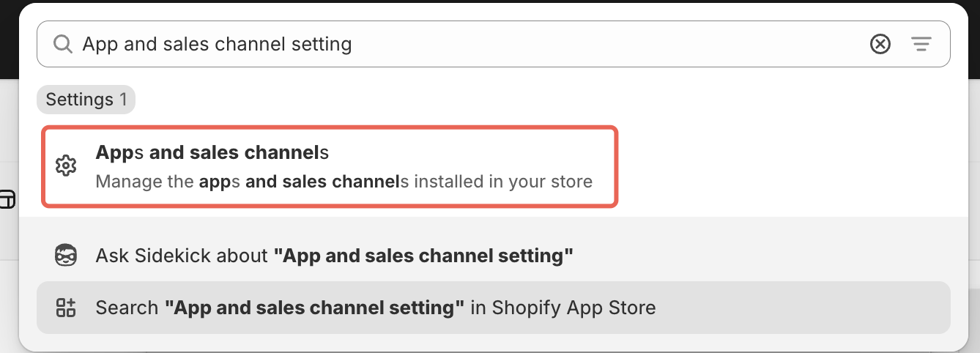The image size is (980, 353).
Task: Click the gear icon beside Apps result
Action: pyautogui.click(x=66, y=166)
